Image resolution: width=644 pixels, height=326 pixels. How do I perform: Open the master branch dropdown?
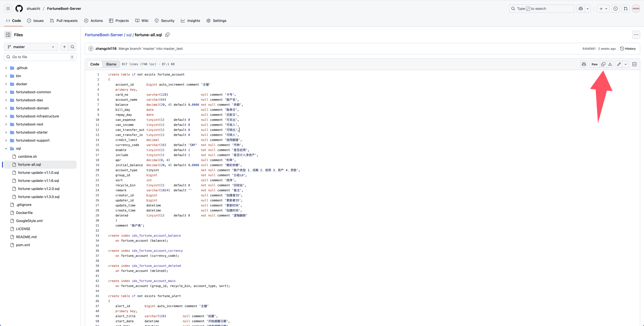pos(31,47)
